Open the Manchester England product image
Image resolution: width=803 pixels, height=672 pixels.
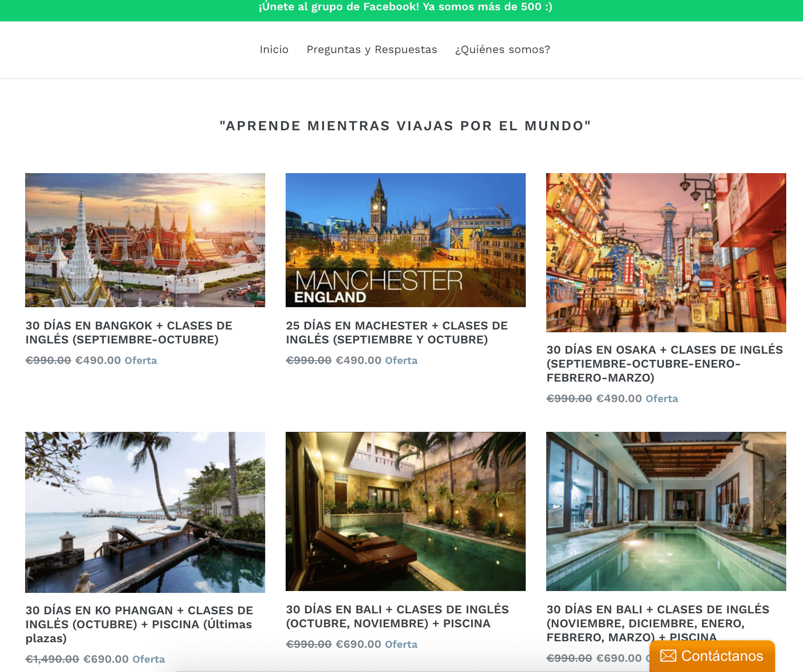point(406,240)
